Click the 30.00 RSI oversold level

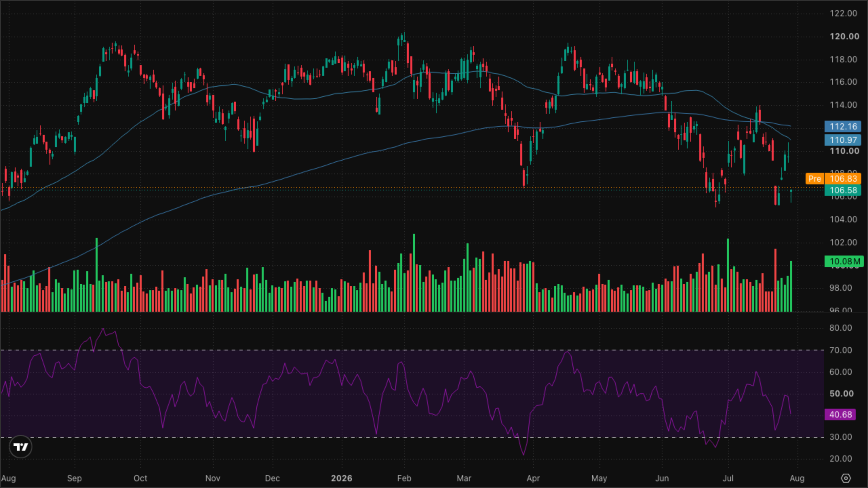tap(841, 437)
